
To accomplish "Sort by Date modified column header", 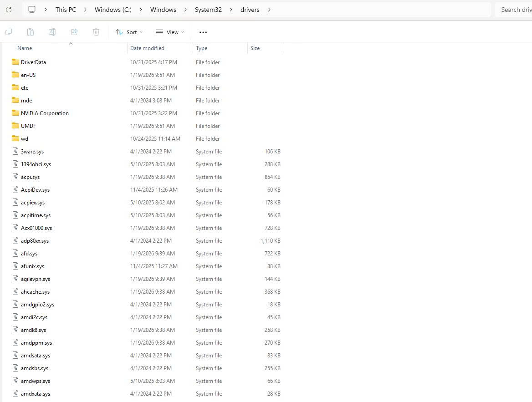I will click(x=147, y=48).
